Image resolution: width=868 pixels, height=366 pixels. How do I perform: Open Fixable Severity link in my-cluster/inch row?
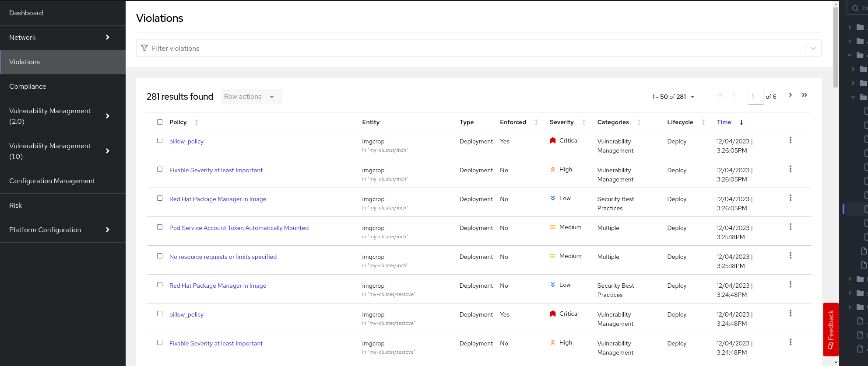pos(216,170)
